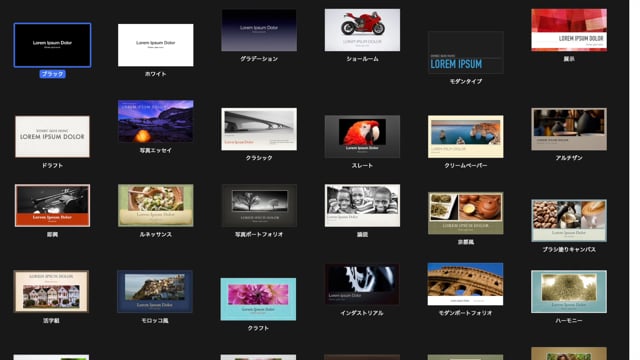
Task: Pick the モロッコ風 hillside theme
Action: click(x=155, y=291)
